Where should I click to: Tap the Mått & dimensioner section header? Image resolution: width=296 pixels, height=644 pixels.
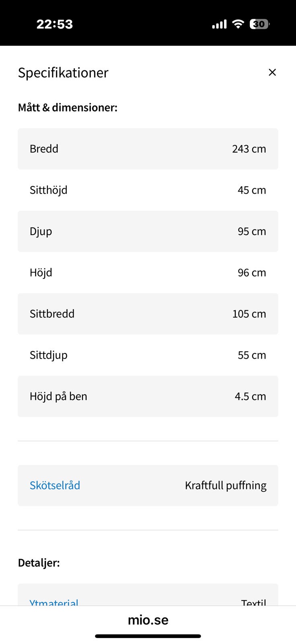68,107
